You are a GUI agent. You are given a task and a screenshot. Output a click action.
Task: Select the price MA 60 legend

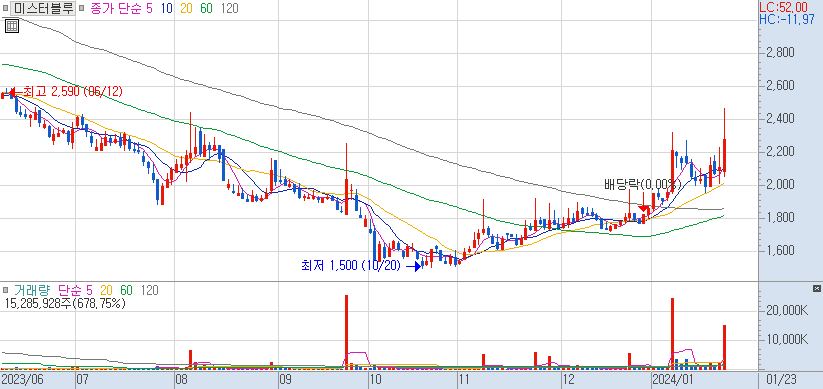point(206,8)
